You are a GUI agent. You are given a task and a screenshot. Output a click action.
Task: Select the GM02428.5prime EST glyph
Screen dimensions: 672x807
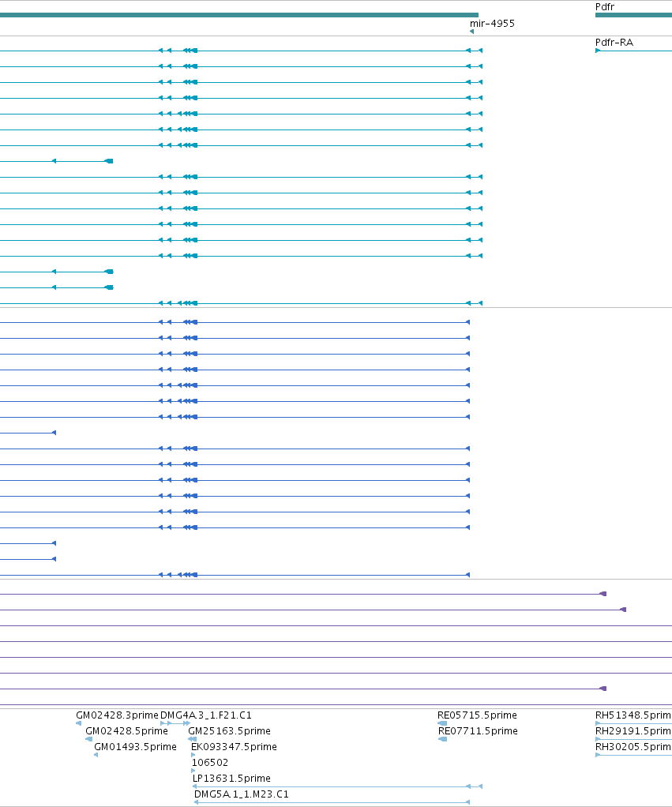coord(89,739)
